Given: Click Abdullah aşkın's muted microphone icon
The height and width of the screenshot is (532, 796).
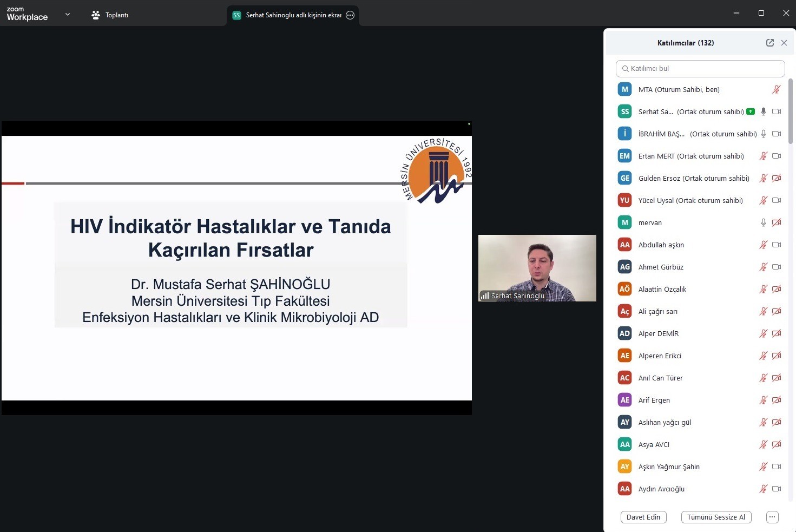Looking at the screenshot, I should pos(763,245).
